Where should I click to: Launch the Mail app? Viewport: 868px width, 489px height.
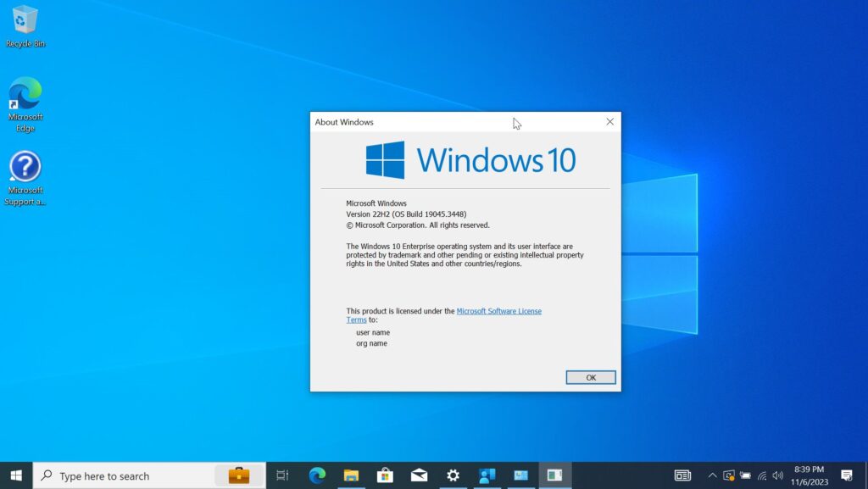pos(418,475)
